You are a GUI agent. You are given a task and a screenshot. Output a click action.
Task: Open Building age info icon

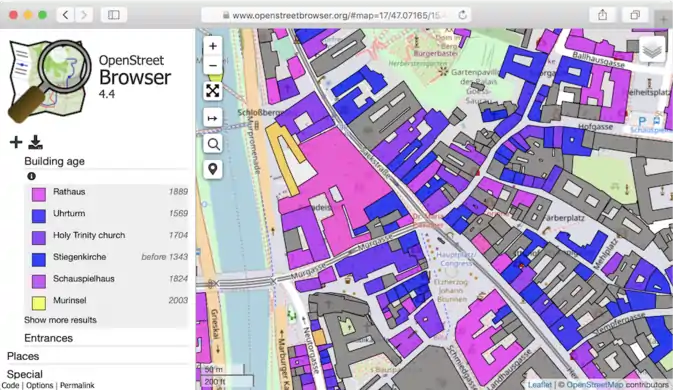point(31,176)
